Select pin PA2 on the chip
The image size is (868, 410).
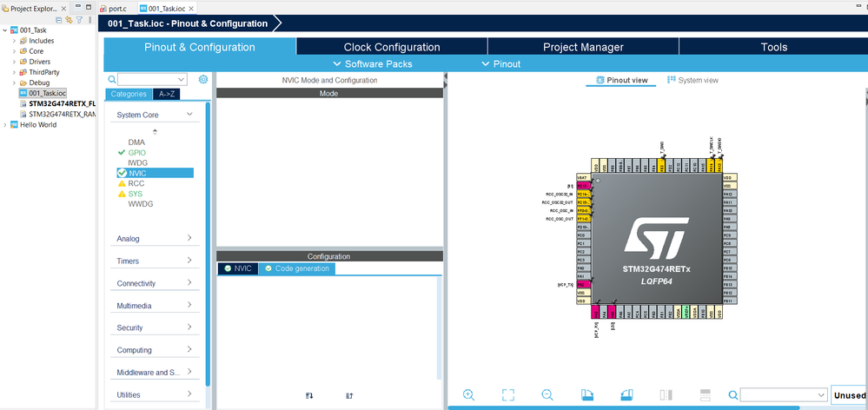(x=584, y=284)
